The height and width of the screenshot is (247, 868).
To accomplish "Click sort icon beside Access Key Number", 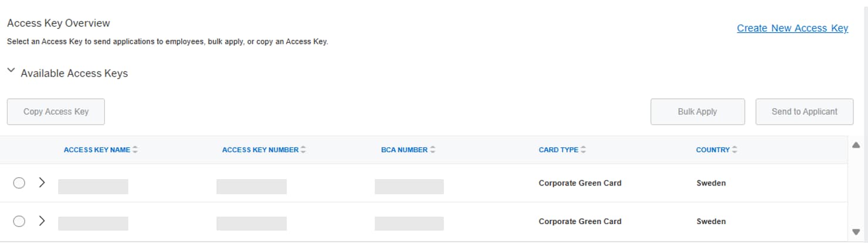I will (x=303, y=150).
